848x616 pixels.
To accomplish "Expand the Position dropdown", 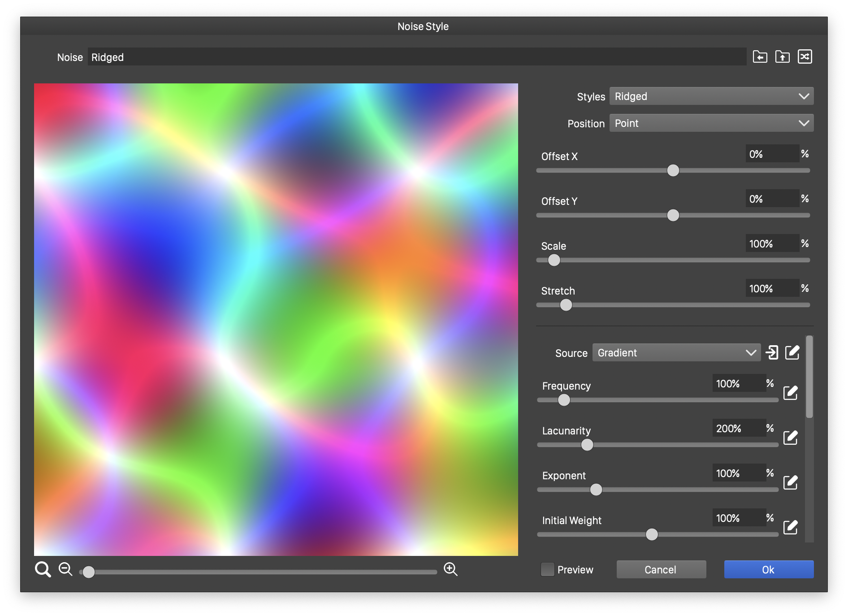I will tap(711, 123).
